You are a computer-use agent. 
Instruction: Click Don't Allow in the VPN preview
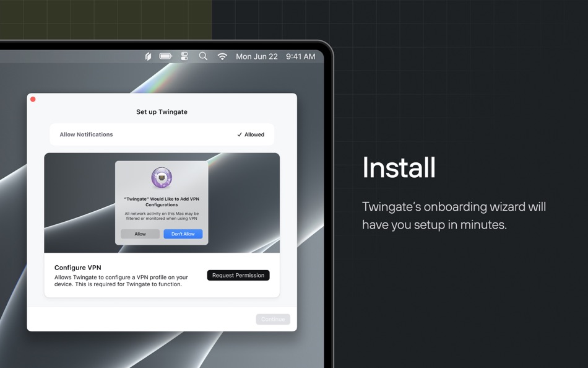pos(183,234)
